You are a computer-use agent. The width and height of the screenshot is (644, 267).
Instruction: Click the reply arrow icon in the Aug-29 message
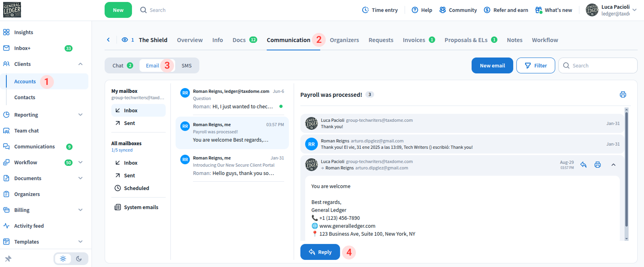[583, 165]
